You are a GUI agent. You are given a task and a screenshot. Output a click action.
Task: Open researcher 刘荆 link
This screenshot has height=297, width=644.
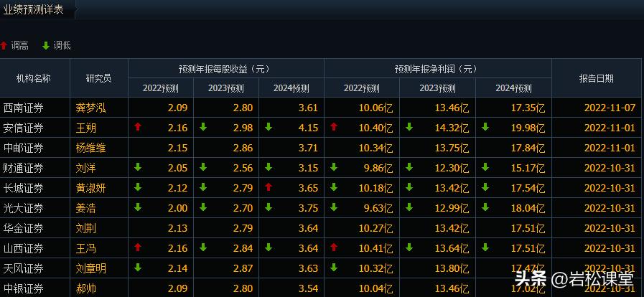coord(86,229)
